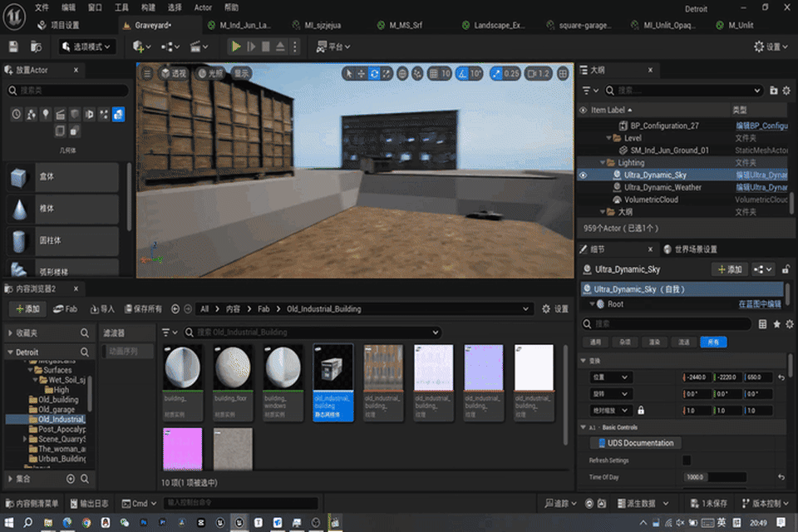The width and height of the screenshot is (798, 532).
Task: Toggle the scale lock padlock icon
Action: click(641, 411)
